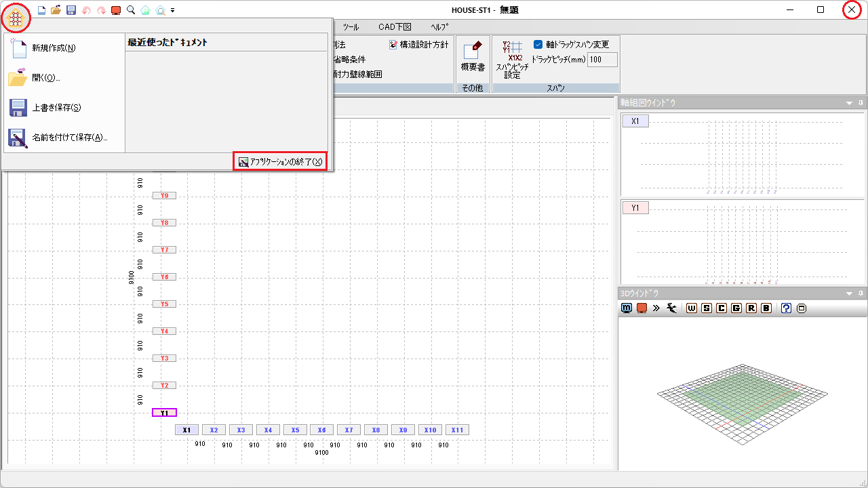Click the ドラッグピッチ(mm) input field

601,60
